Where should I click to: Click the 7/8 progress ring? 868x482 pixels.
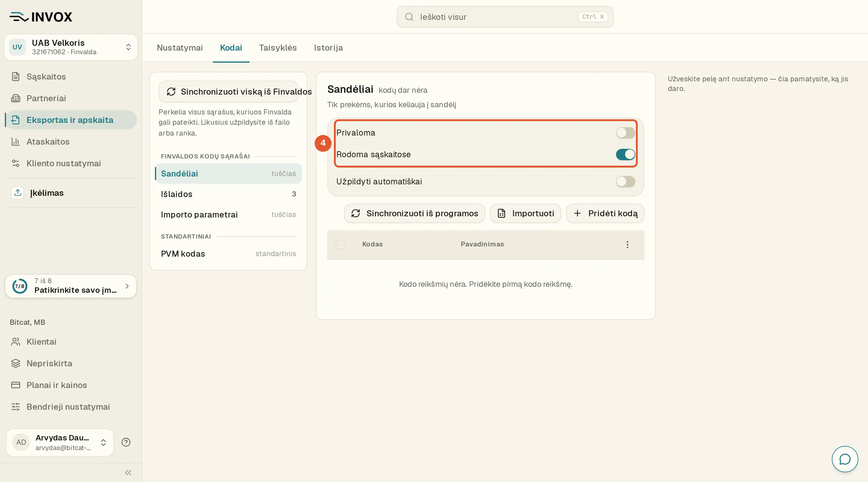20,286
